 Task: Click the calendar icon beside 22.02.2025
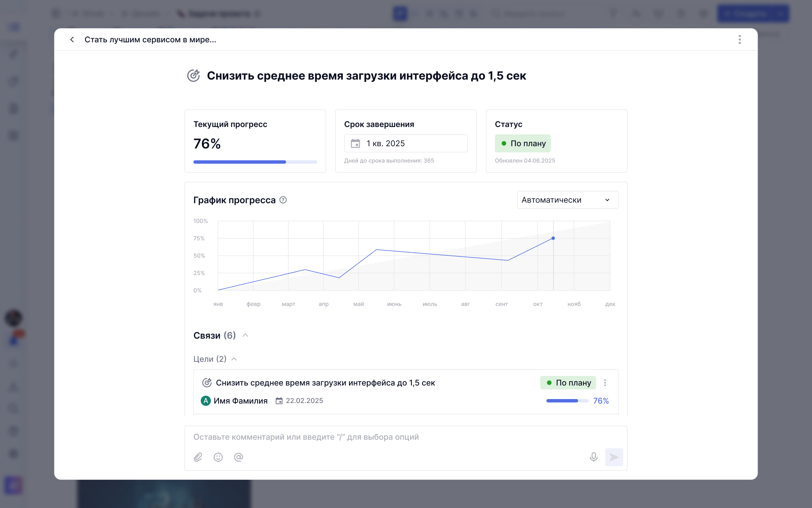tap(279, 400)
